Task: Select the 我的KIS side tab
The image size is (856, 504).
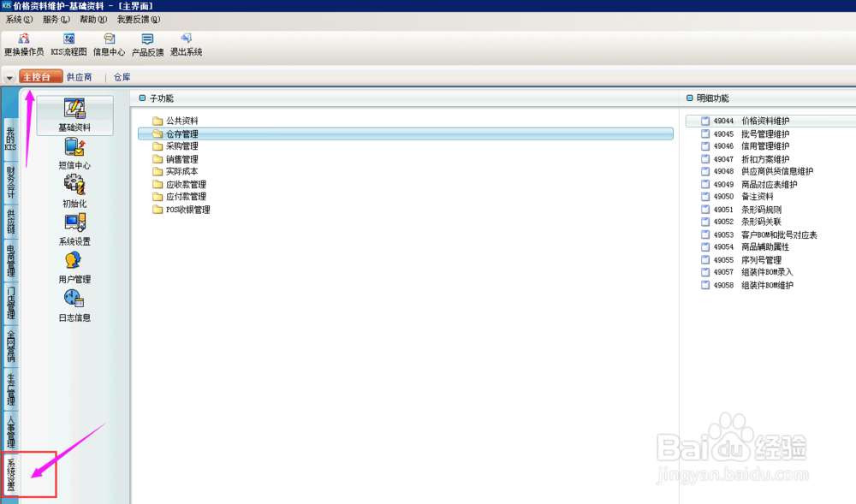Action: point(10,139)
